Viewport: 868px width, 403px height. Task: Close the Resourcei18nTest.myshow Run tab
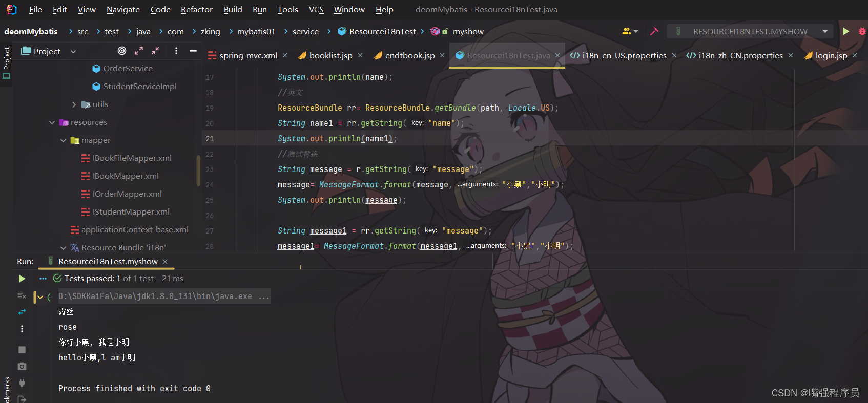coord(165,262)
